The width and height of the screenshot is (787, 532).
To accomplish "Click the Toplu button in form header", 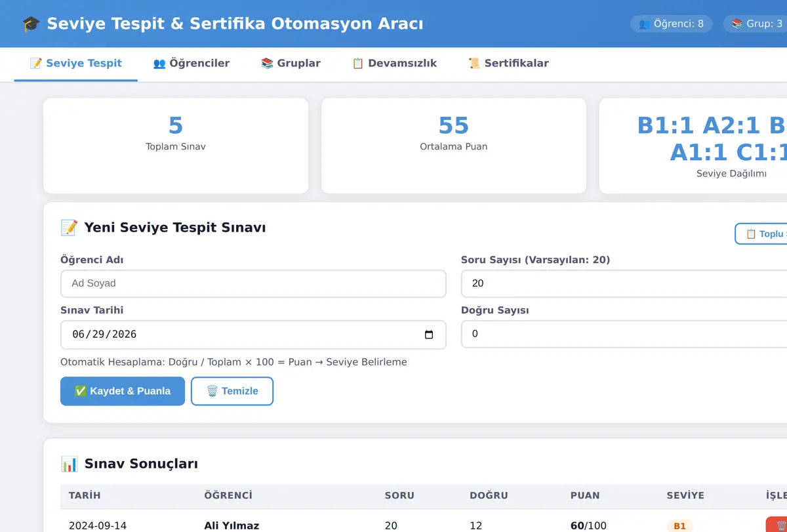I will coord(761,234).
